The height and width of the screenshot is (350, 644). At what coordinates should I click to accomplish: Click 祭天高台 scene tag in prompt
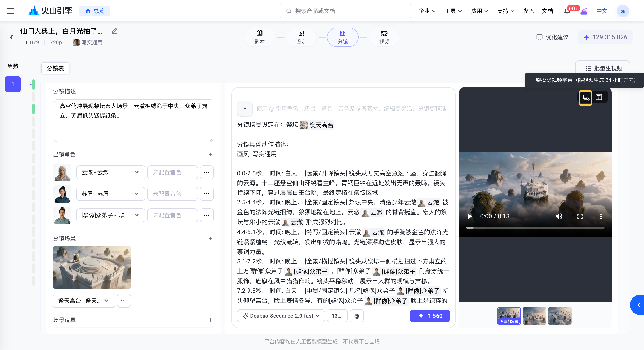(x=317, y=125)
